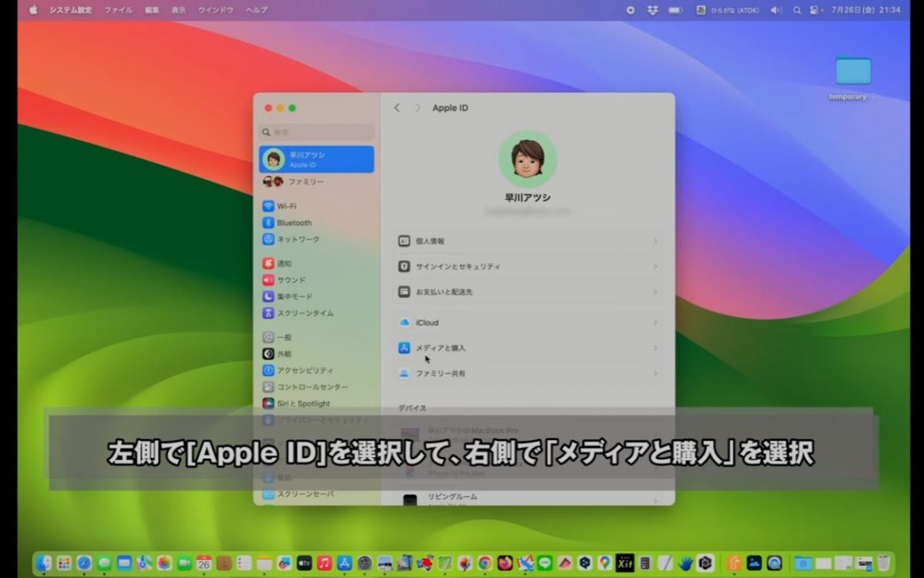Open the ATOK input source menu
The image size is (924, 578).
(728, 10)
